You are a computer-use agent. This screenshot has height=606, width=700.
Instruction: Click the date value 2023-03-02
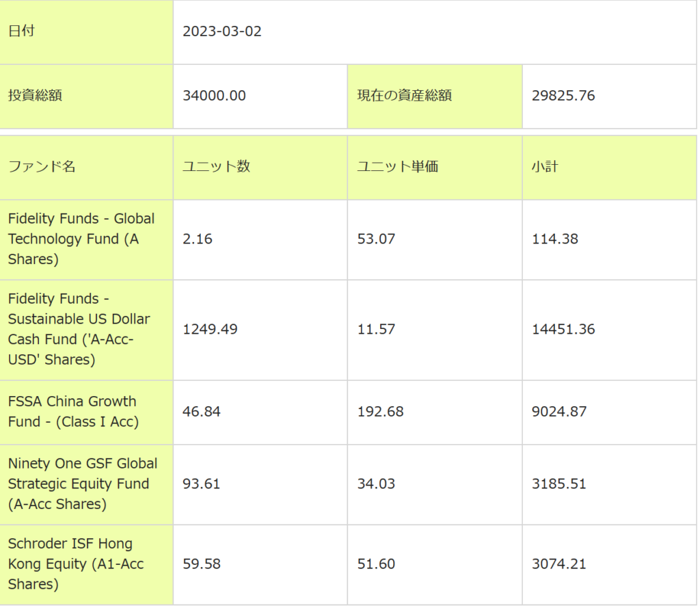click(222, 31)
